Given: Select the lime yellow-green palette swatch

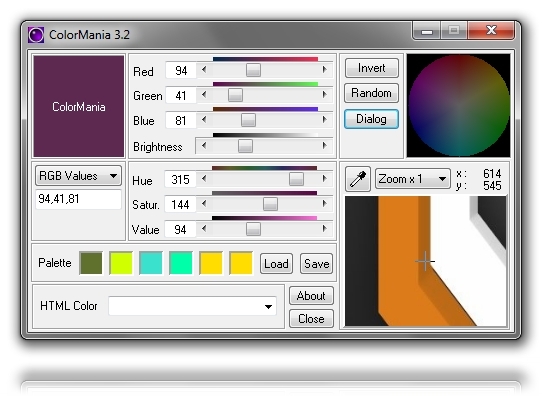Looking at the screenshot, I should pos(121,263).
